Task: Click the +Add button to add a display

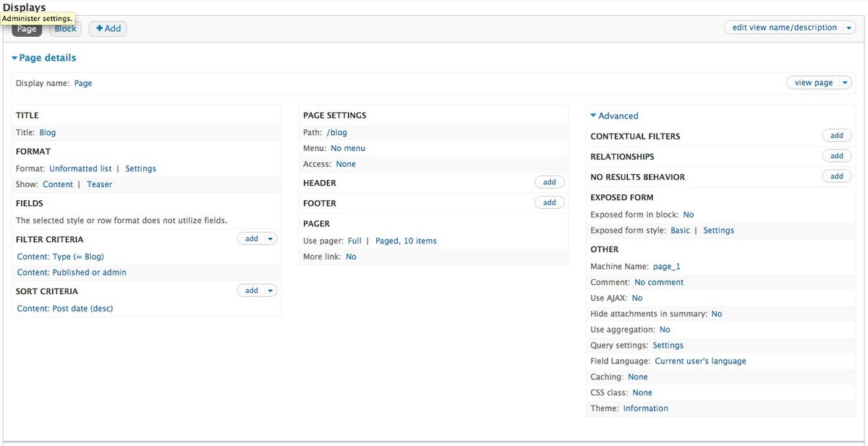Action: pos(107,28)
